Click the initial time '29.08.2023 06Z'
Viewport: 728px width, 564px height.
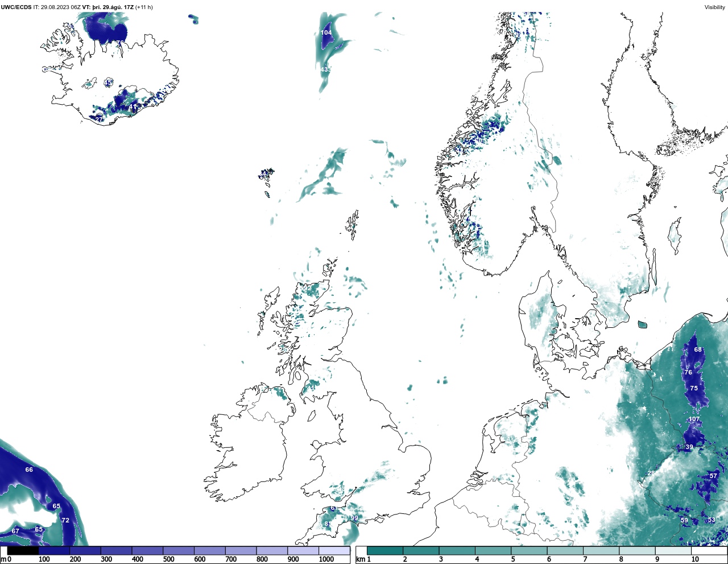point(61,7)
